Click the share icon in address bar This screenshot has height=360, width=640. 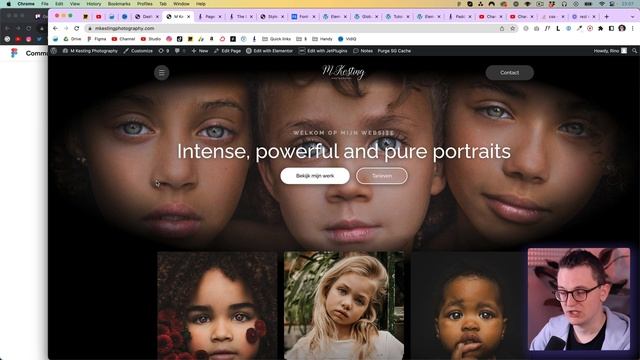[x=502, y=29]
